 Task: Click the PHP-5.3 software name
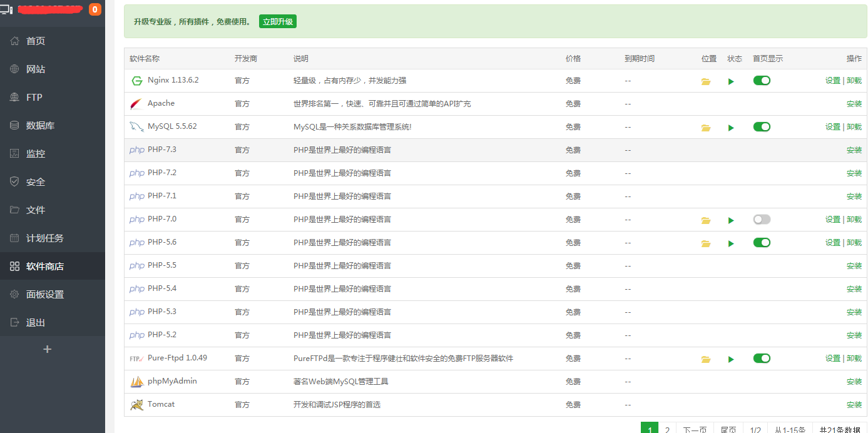[162, 312]
